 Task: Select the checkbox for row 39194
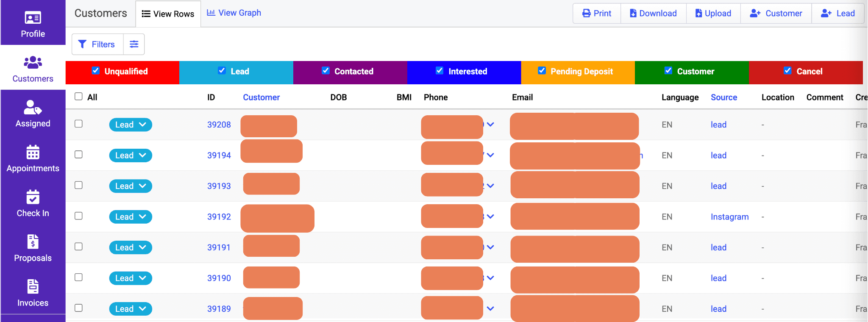[78, 155]
